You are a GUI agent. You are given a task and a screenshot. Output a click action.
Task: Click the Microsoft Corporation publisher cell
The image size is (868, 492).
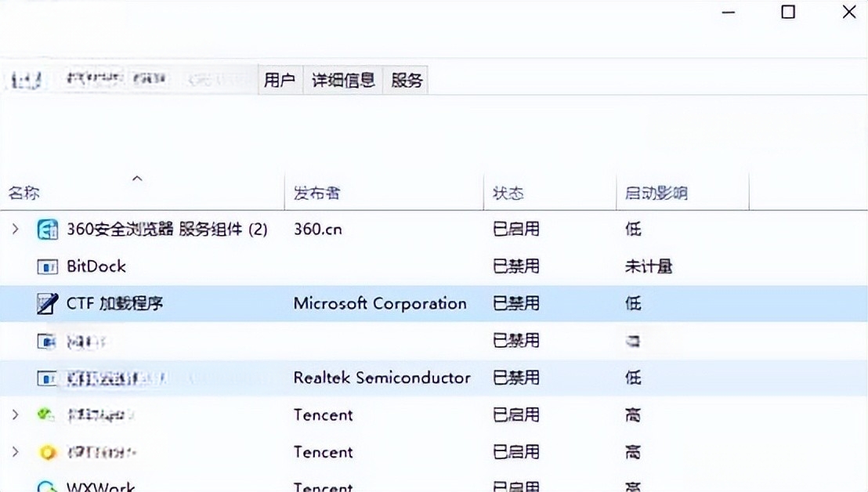[380, 303]
